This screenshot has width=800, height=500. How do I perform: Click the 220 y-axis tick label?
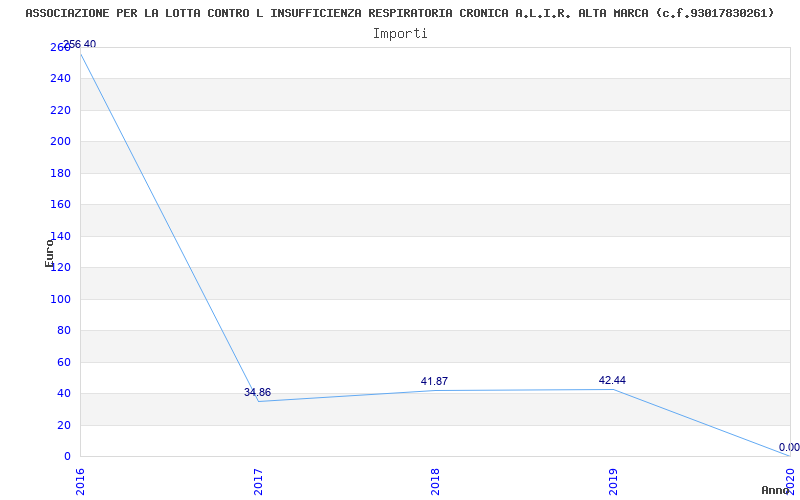point(60,110)
